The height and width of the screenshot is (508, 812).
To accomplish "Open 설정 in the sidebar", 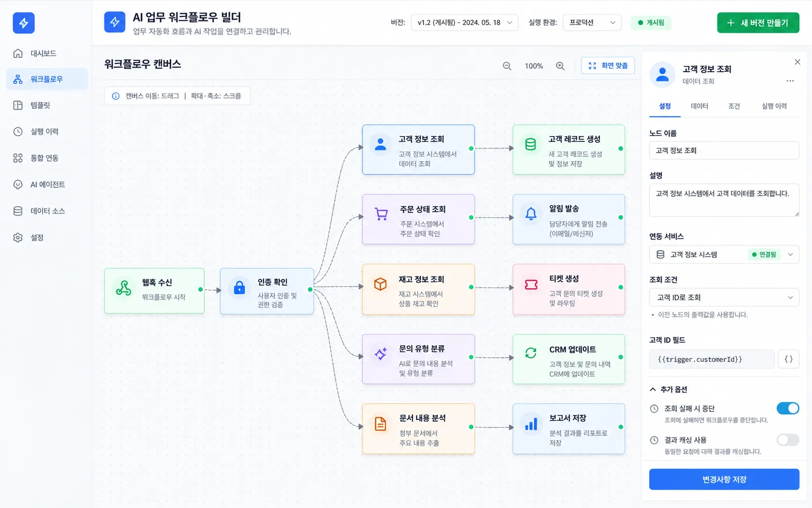I will tap(47, 238).
